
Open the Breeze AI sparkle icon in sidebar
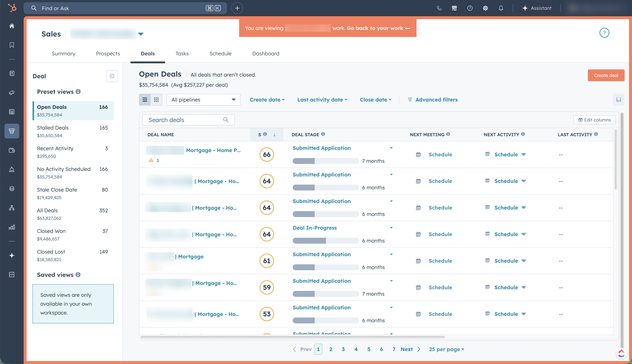tap(12, 255)
